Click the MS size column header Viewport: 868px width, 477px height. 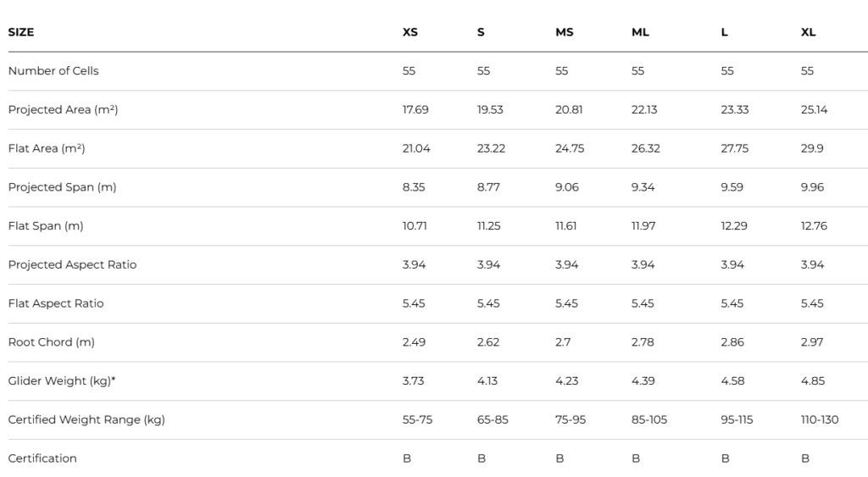[565, 32]
